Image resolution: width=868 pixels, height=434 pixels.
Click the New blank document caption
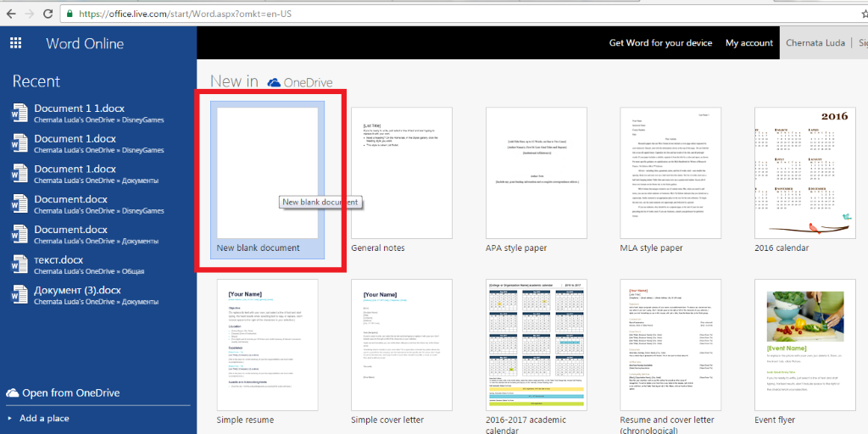(x=258, y=248)
